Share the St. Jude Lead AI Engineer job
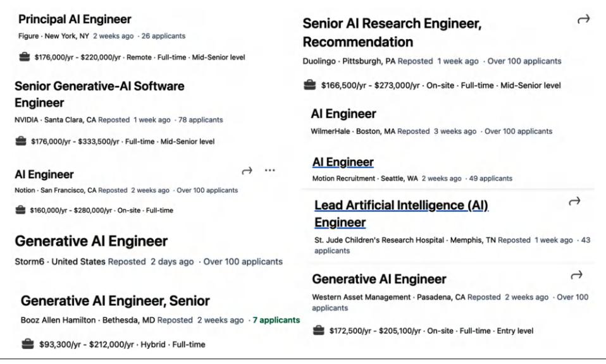 click(575, 201)
